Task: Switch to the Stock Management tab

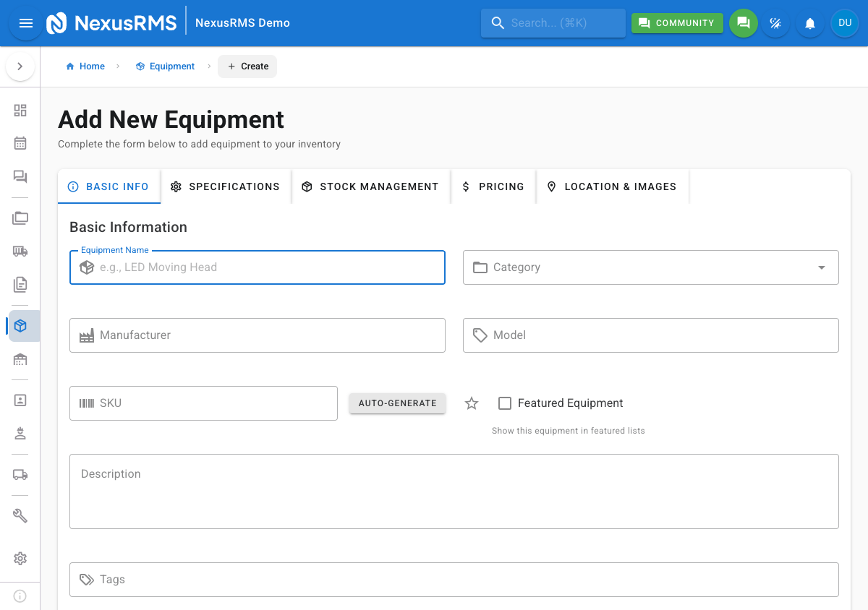Action: coord(370,186)
